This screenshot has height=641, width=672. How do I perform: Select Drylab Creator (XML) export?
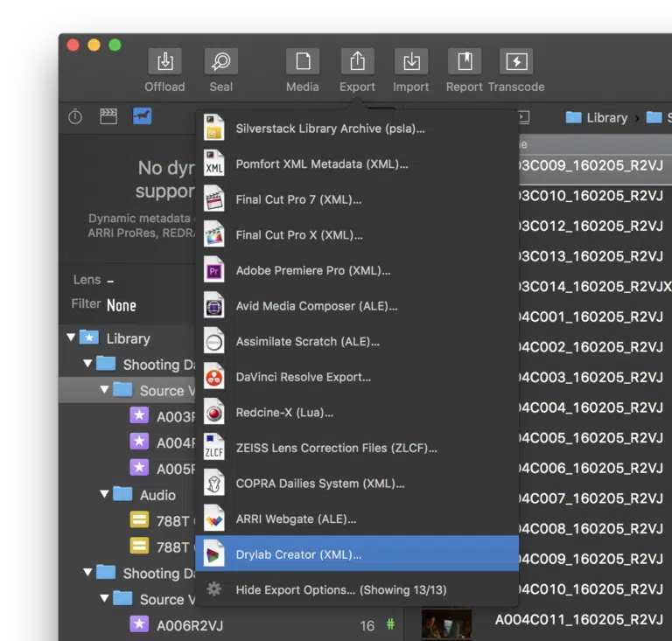(x=357, y=554)
